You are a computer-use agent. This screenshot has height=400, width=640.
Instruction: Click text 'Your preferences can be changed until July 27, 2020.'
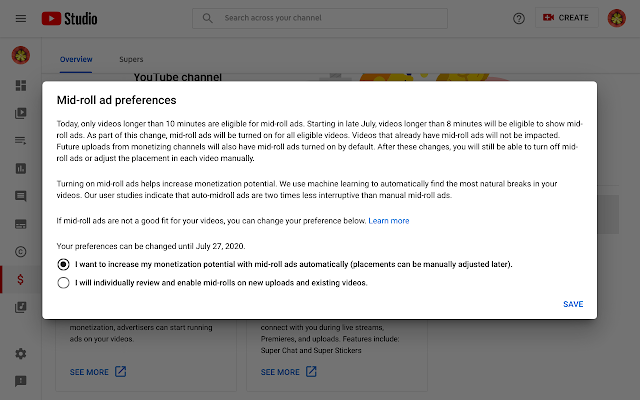click(x=151, y=246)
